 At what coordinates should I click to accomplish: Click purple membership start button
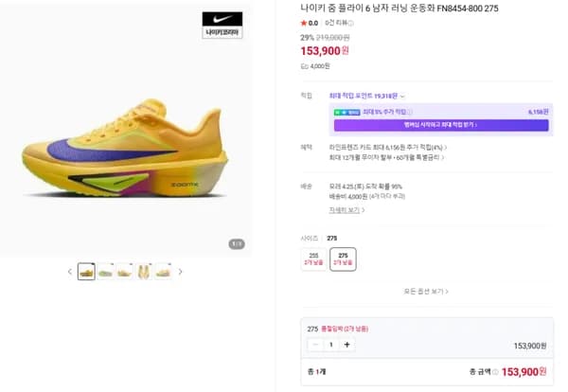click(440, 125)
